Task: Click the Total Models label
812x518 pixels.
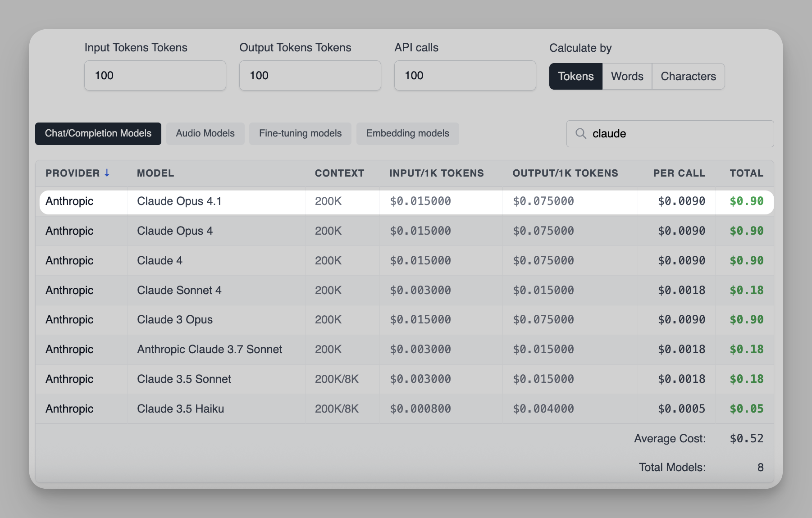Action: [672, 468]
